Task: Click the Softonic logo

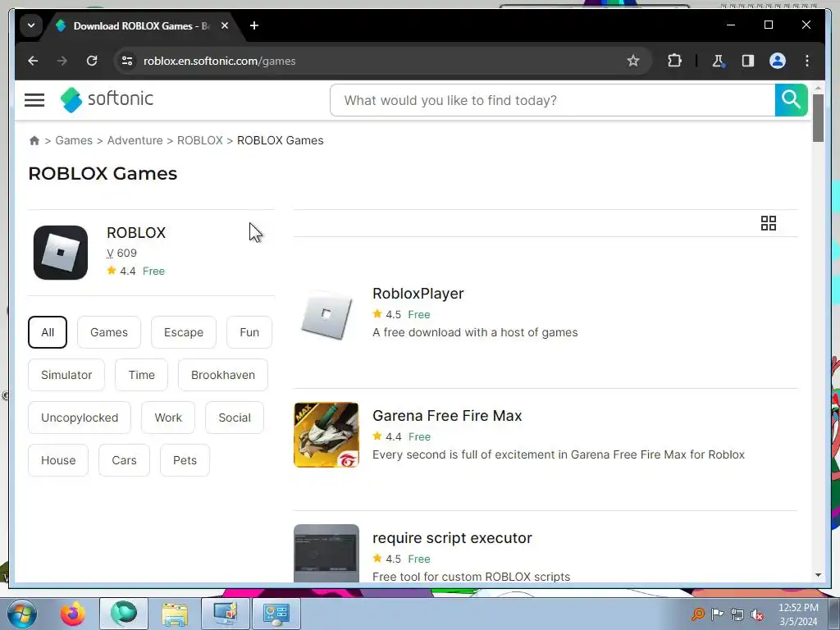Action: [107, 99]
